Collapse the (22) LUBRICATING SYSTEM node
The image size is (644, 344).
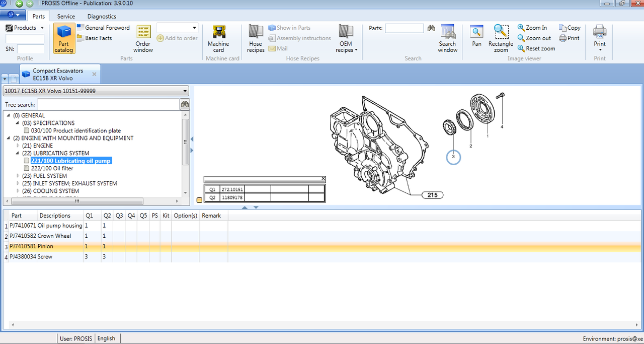point(18,153)
